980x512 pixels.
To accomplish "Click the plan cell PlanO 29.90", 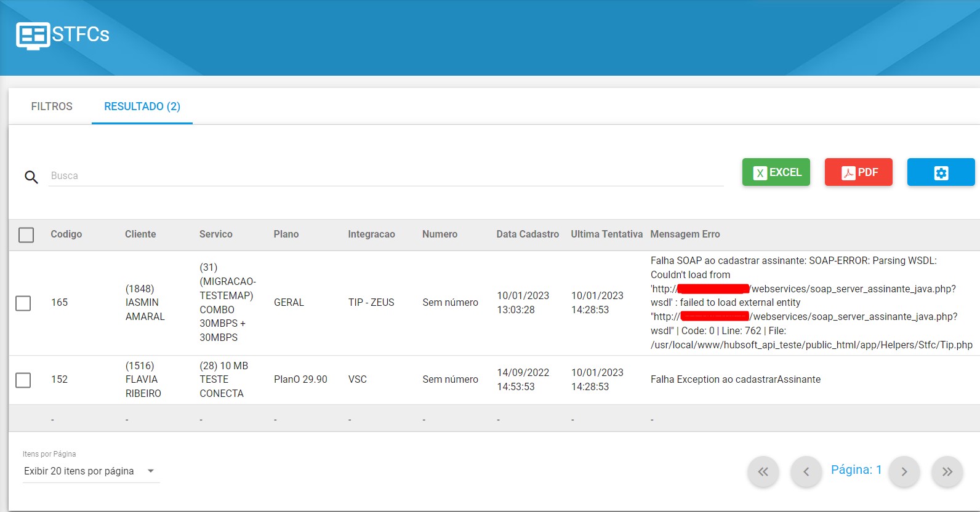I will pyautogui.click(x=300, y=380).
